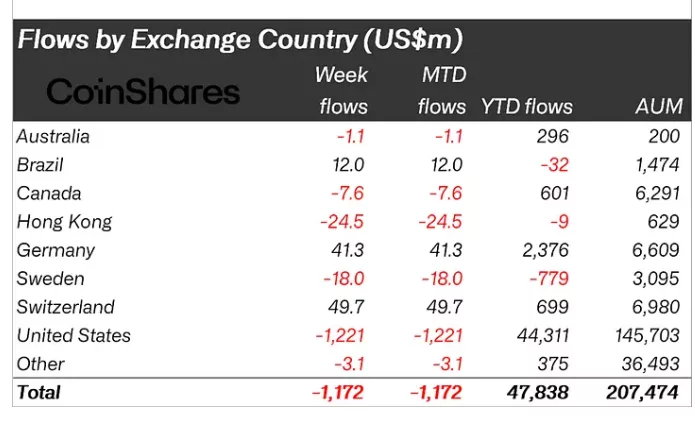Select the YTD flows column header

click(526, 106)
